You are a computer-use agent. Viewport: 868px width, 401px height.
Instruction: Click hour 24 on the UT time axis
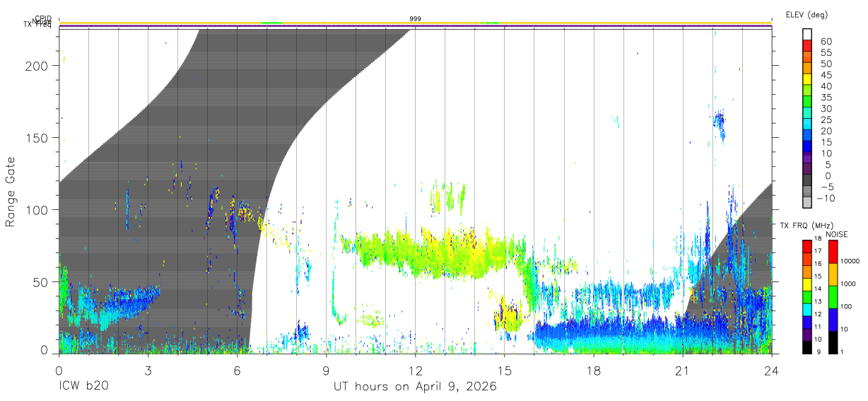(x=772, y=371)
